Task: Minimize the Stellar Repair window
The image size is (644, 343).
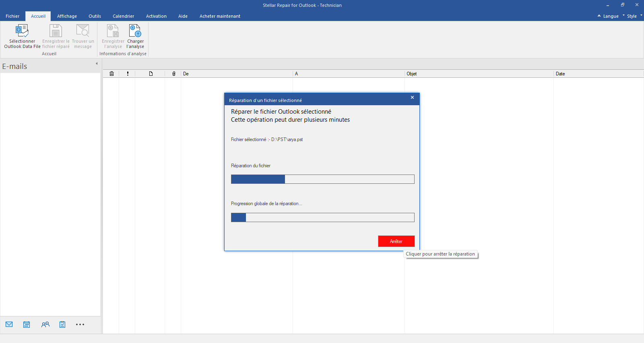Action: pyautogui.click(x=608, y=5)
